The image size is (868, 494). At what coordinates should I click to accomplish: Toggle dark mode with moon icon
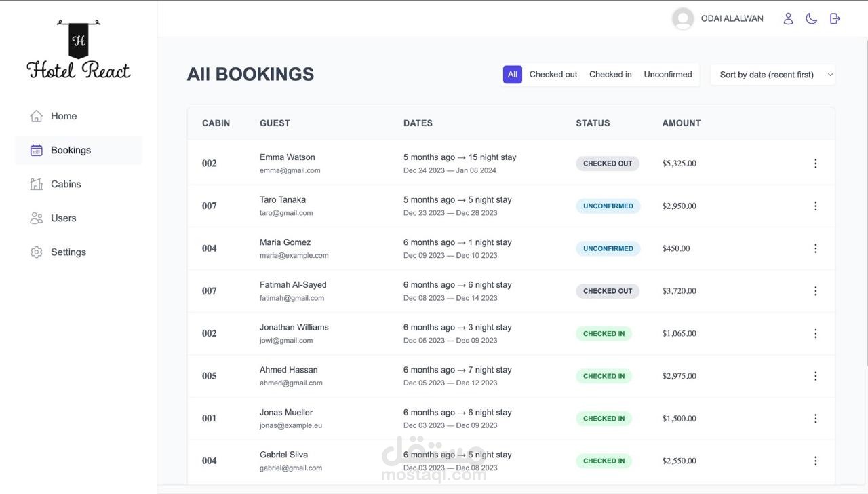pos(811,19)
